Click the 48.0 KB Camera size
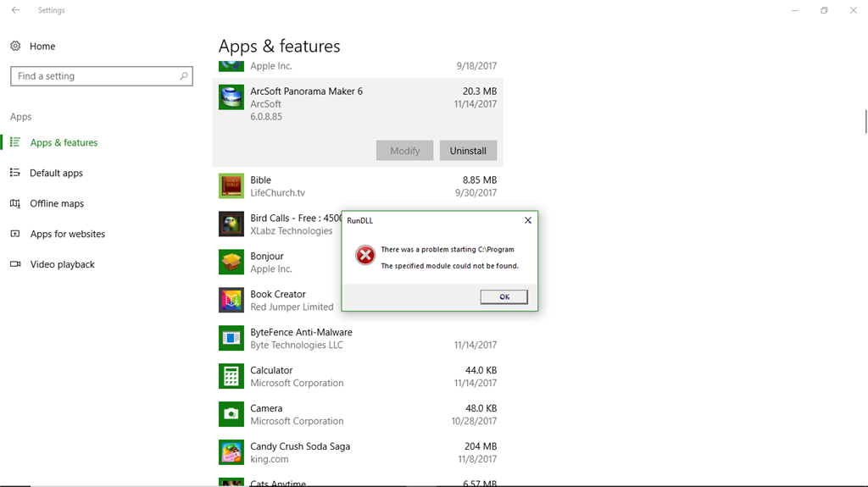The image size is (868, 487). click(x=481, y=408)
